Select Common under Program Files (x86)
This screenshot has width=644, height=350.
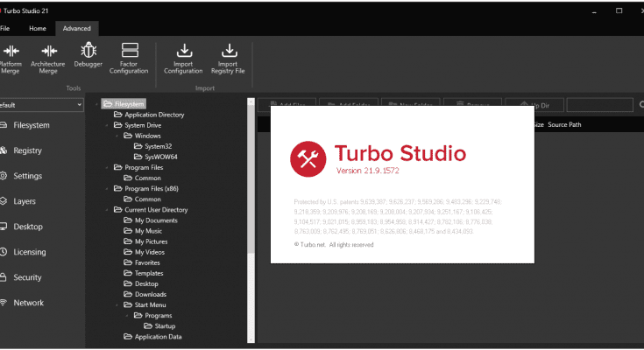tap(143, 199)
